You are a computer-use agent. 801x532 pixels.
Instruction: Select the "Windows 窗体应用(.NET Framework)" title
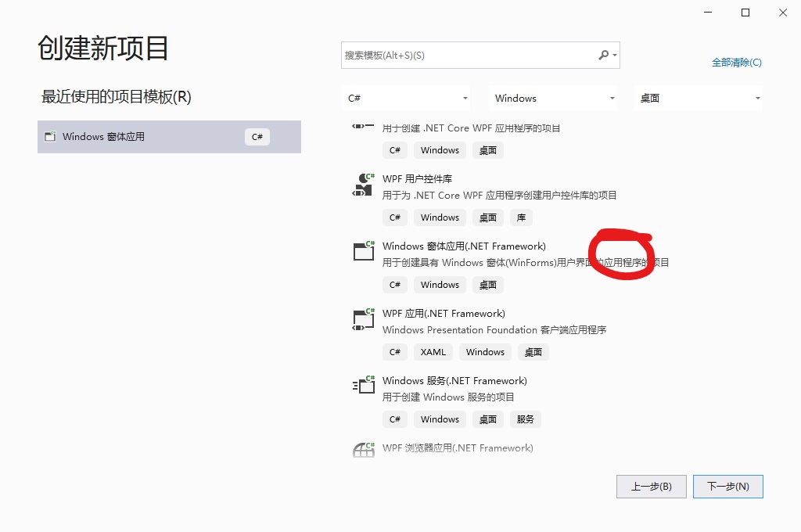point(464,246)
